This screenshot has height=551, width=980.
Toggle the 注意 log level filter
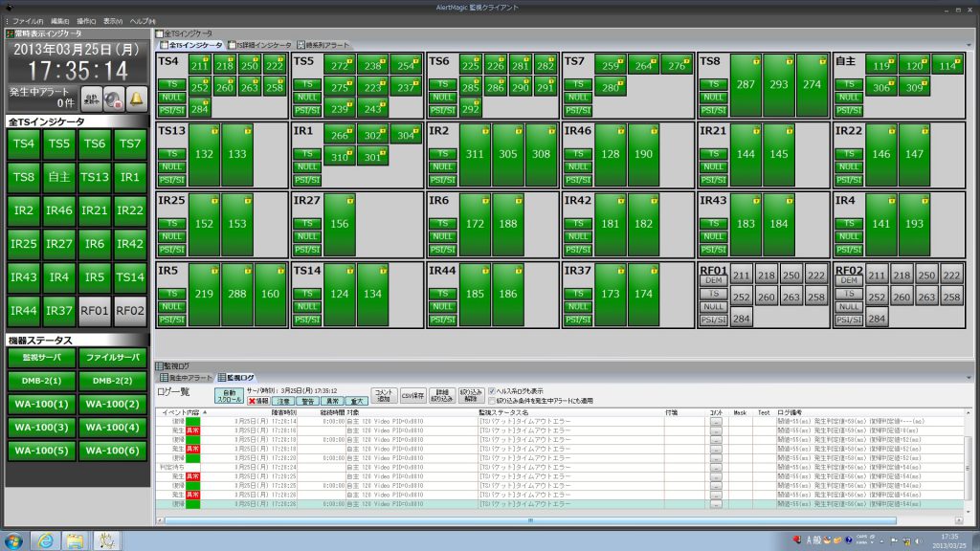(283, 401)
